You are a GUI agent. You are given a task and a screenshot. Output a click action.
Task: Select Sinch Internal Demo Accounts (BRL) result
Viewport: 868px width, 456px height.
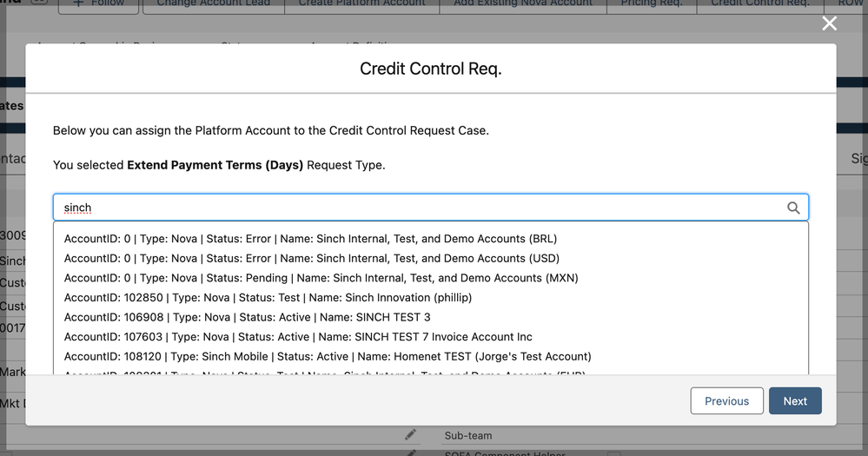tap(431, 239)
